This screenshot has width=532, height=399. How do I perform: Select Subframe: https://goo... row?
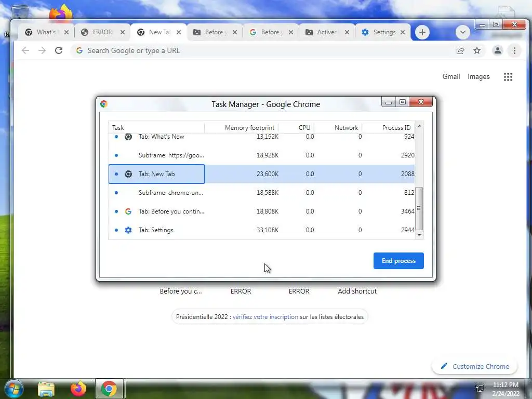(262, 155)
